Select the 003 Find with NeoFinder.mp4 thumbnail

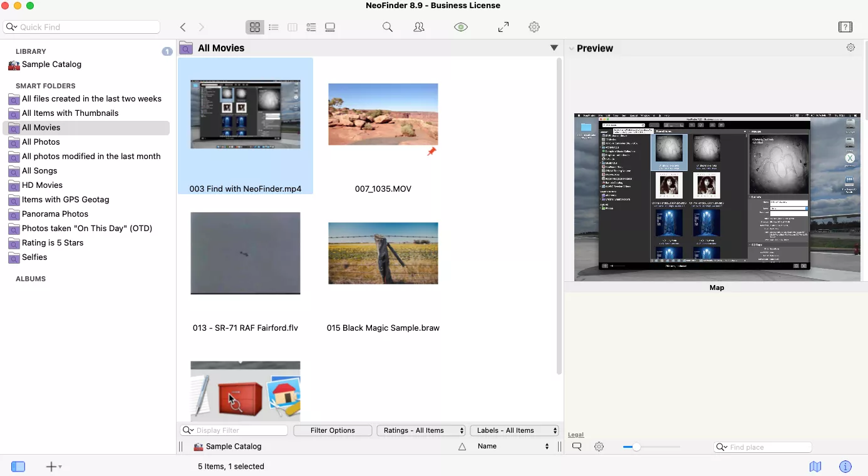coord(245,114)
